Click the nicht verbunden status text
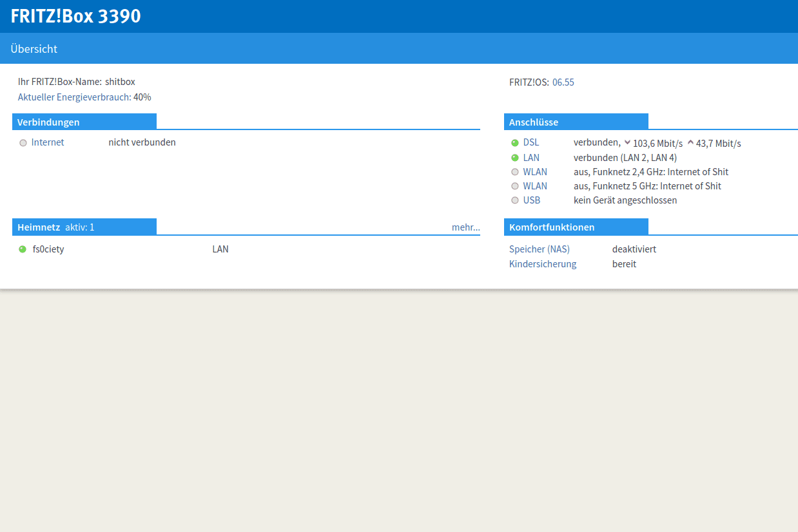Screen dimensions: 798x532 pos(142,142)
